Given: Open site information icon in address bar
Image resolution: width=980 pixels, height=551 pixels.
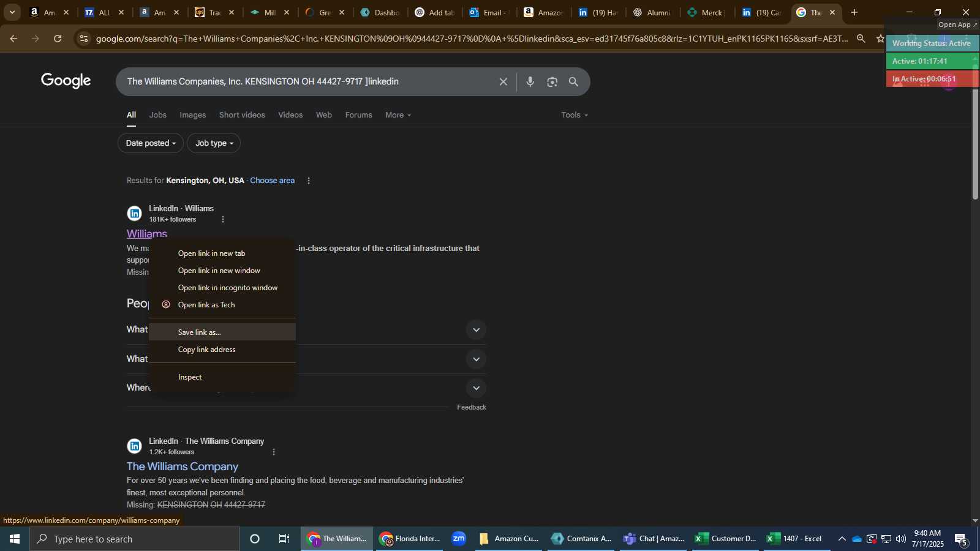Looking at the screenshot, I should tap(84, 39).
